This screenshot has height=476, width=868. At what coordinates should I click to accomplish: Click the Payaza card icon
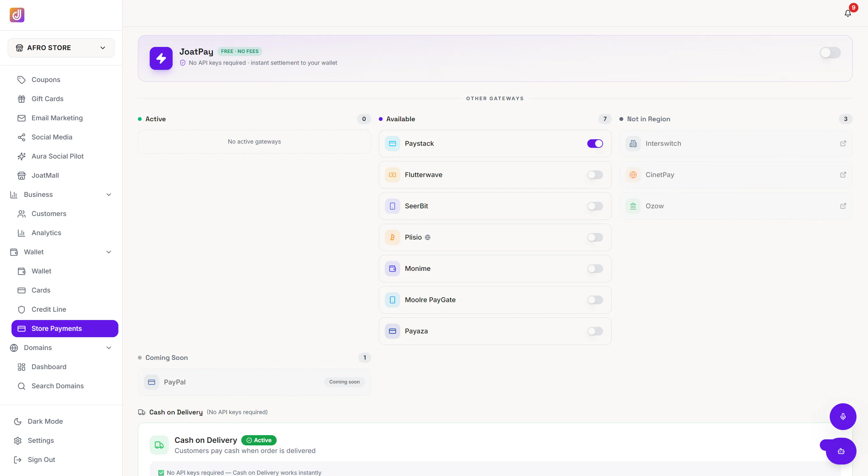click(392, 331)
